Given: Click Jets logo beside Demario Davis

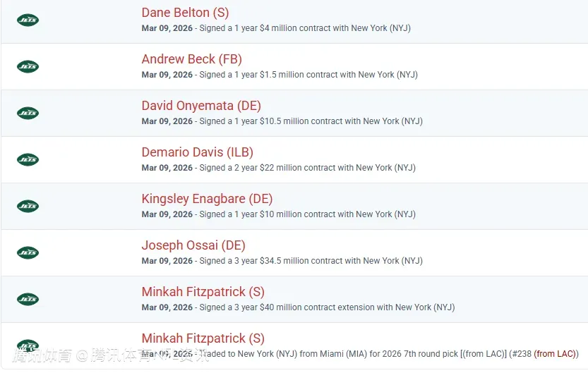Looking at the screenshot, I should (x=28, y=159).
